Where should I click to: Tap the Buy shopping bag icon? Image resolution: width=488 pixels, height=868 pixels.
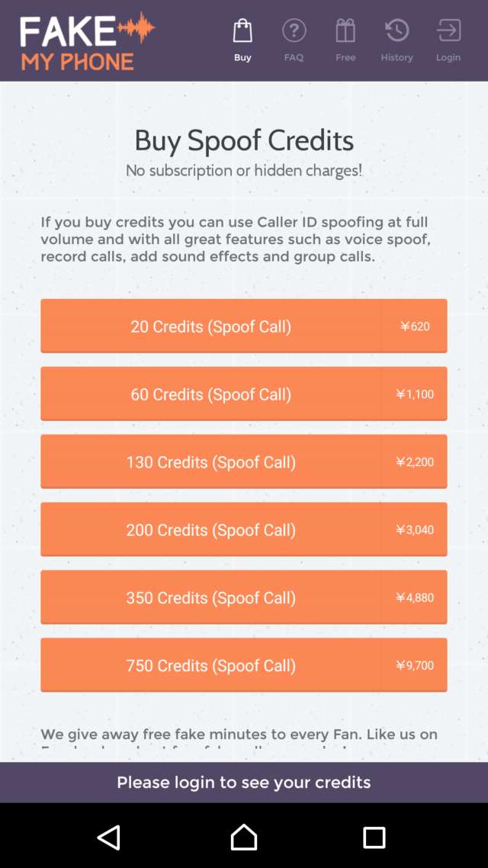pos(242,31)
